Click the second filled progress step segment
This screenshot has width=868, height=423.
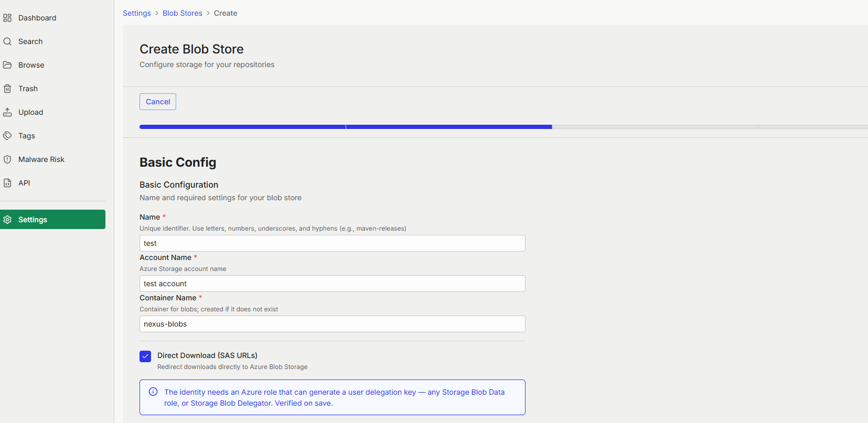tap(449, 127)
